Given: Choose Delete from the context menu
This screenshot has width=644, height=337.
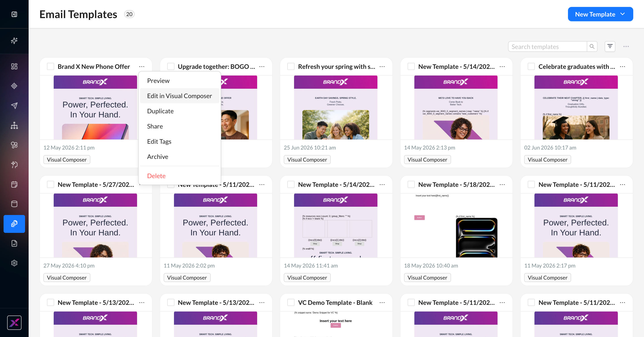Looking at the screenshot, I should (x=180, y=176).
